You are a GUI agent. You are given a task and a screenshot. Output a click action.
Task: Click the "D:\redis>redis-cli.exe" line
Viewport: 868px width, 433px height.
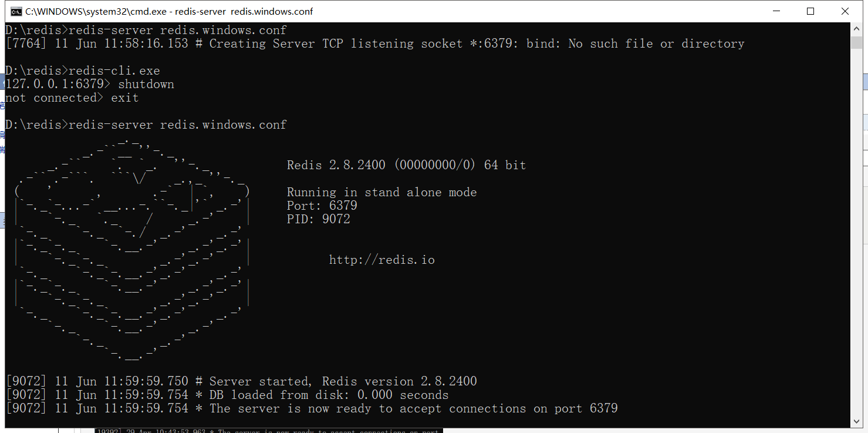point(83,71)
